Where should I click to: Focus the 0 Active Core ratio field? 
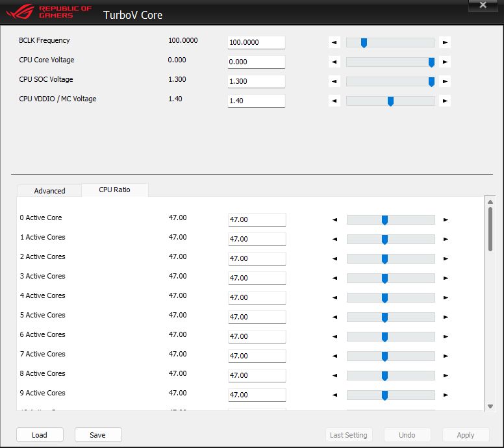[x=257, y=220]
